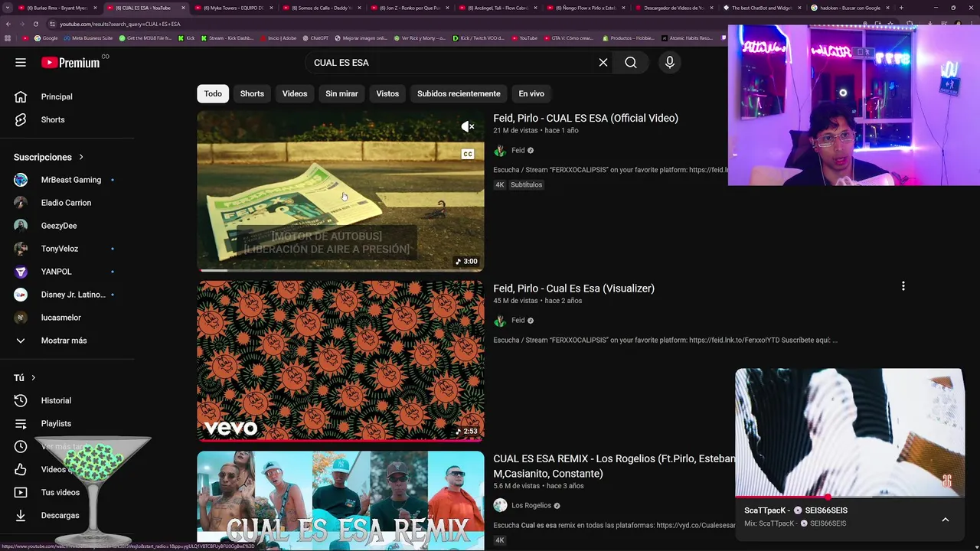Seek in miniplayer red progress bar

(849, 497)
